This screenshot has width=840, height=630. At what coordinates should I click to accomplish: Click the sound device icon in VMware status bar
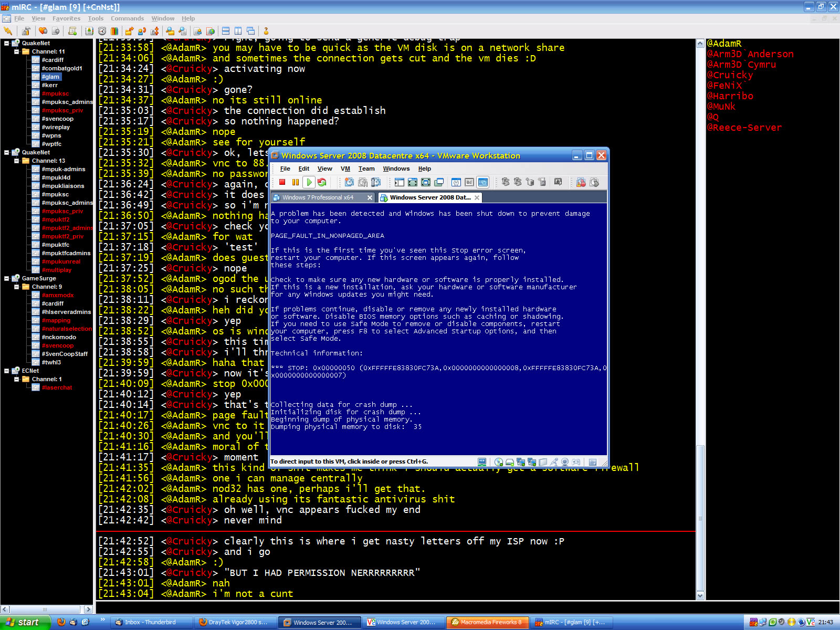[x=554, y=462]
